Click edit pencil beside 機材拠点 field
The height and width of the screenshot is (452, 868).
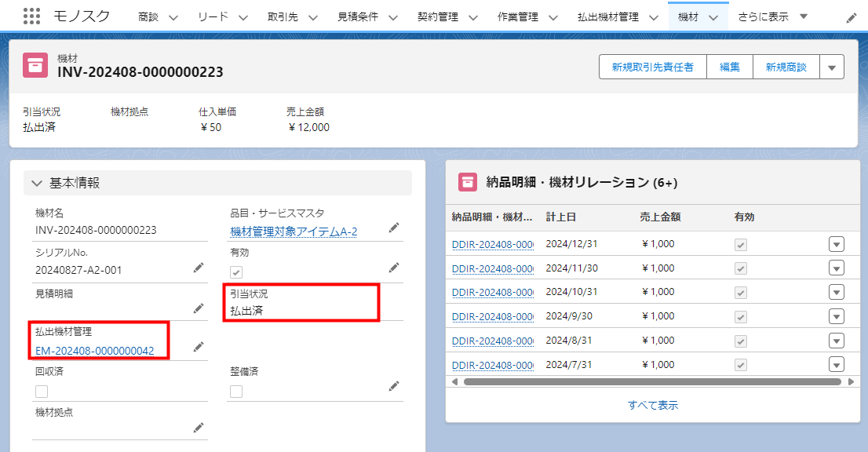199,427
